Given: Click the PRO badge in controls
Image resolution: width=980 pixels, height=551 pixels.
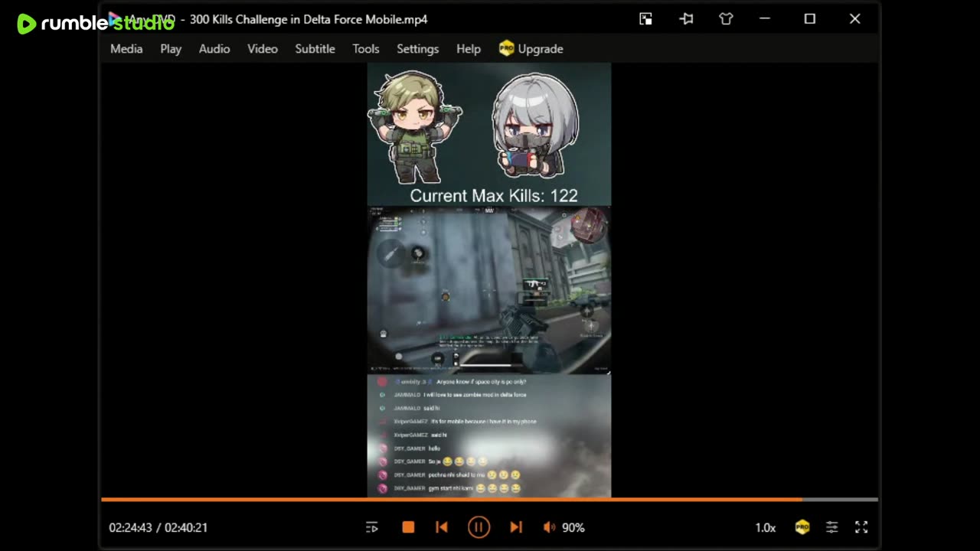Looking at the screenshot, I should click(802, 527).
